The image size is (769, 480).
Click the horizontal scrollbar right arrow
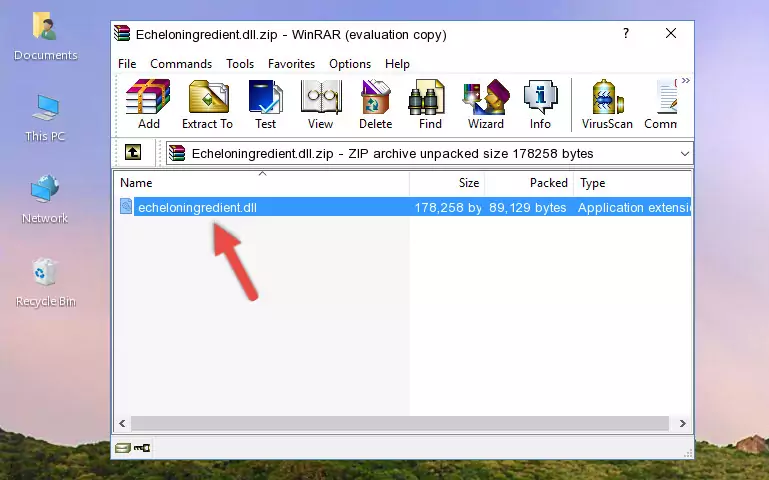pyautogui.click(x=682, y=423)
